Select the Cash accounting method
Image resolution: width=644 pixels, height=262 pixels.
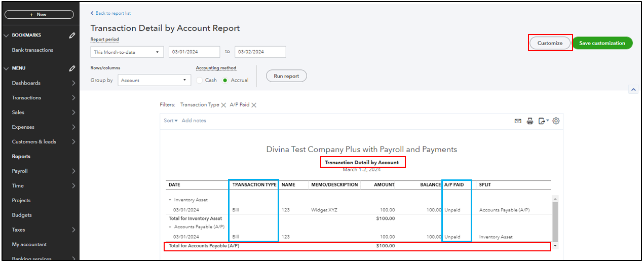click(200, 81)
